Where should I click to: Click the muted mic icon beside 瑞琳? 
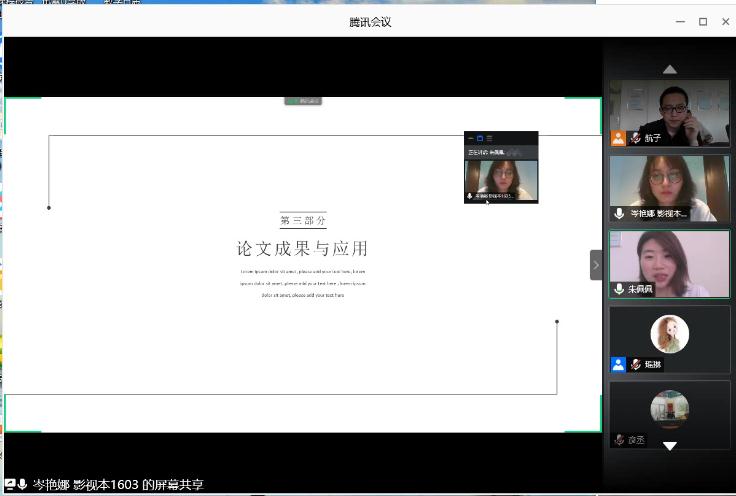pos(634,365)
